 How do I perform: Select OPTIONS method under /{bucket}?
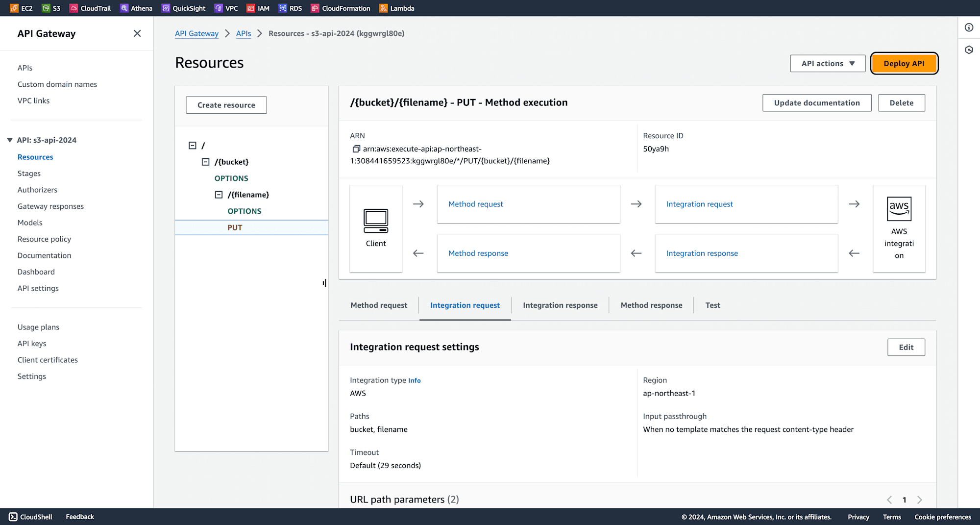[231, 178]
